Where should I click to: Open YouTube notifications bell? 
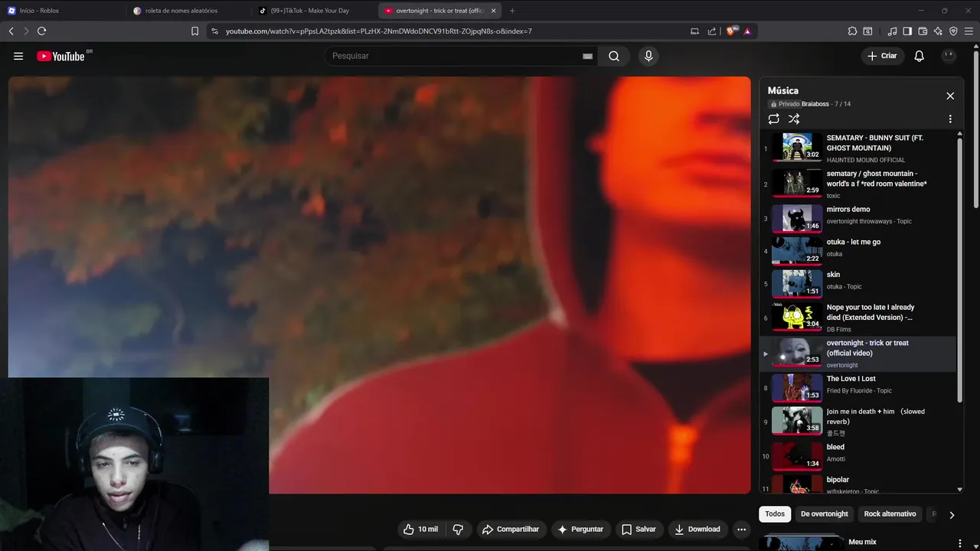click(920, 56)
